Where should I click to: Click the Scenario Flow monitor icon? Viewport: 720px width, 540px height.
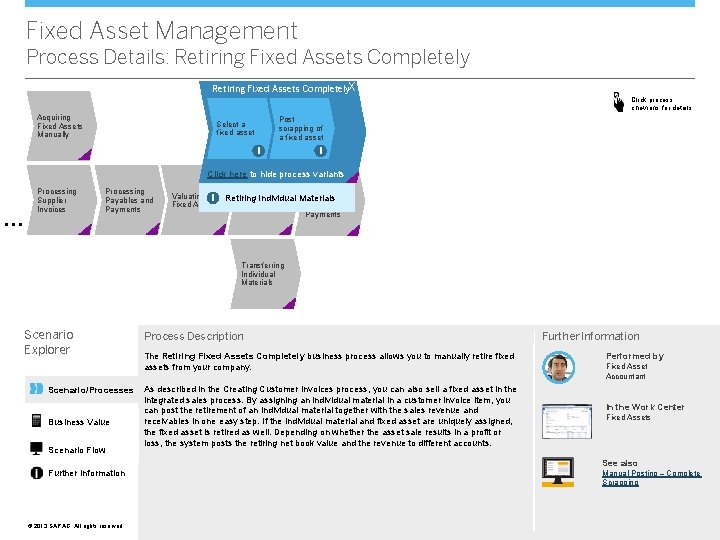point(36,449)
